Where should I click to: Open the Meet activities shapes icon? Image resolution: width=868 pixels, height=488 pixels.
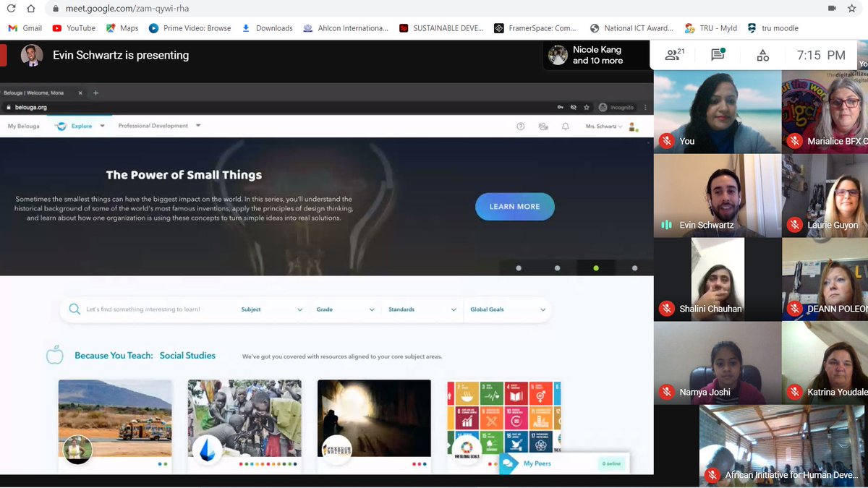click(762, 55)
